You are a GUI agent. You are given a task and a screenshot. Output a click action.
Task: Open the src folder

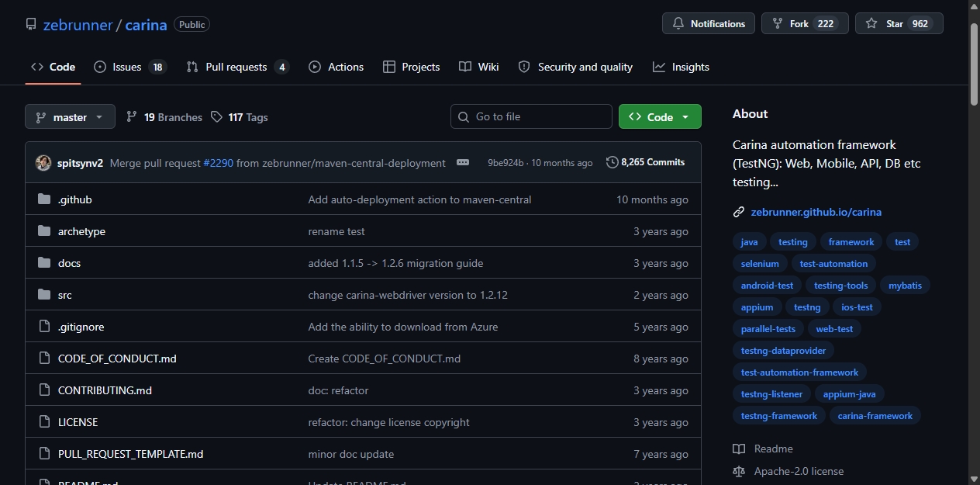(x=65, y=295)
